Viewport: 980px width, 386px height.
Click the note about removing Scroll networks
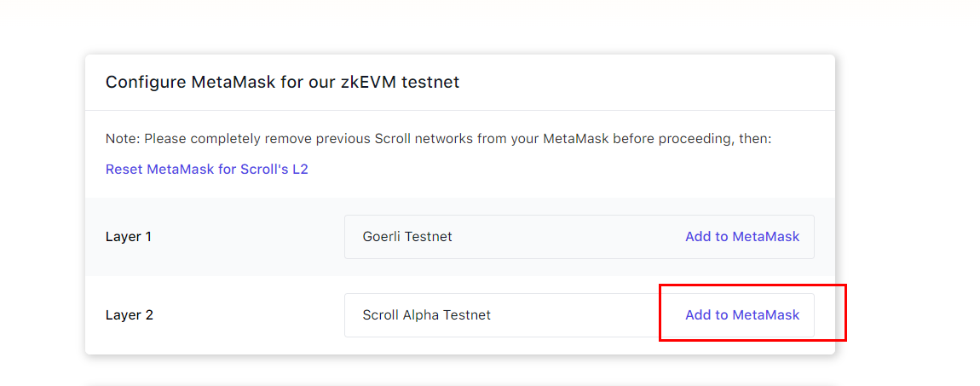pos(438,138)
